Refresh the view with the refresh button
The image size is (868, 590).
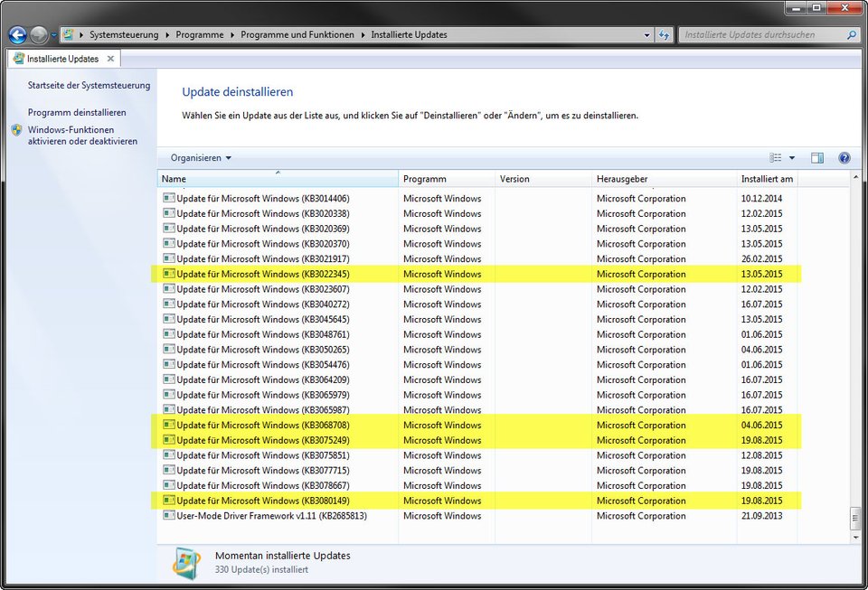click(x=664, y=35)
